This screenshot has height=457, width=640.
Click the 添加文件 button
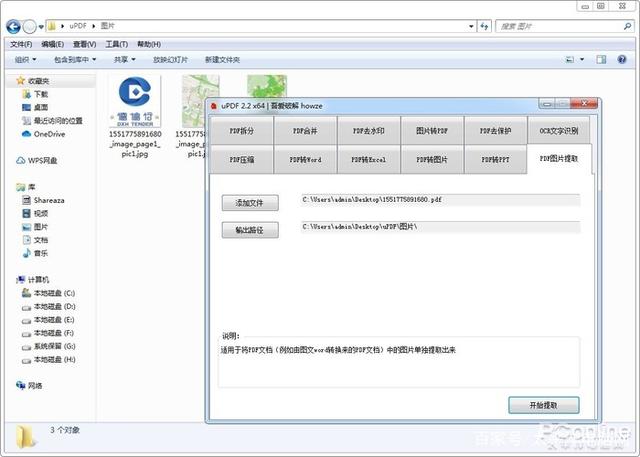pos(249,203)
